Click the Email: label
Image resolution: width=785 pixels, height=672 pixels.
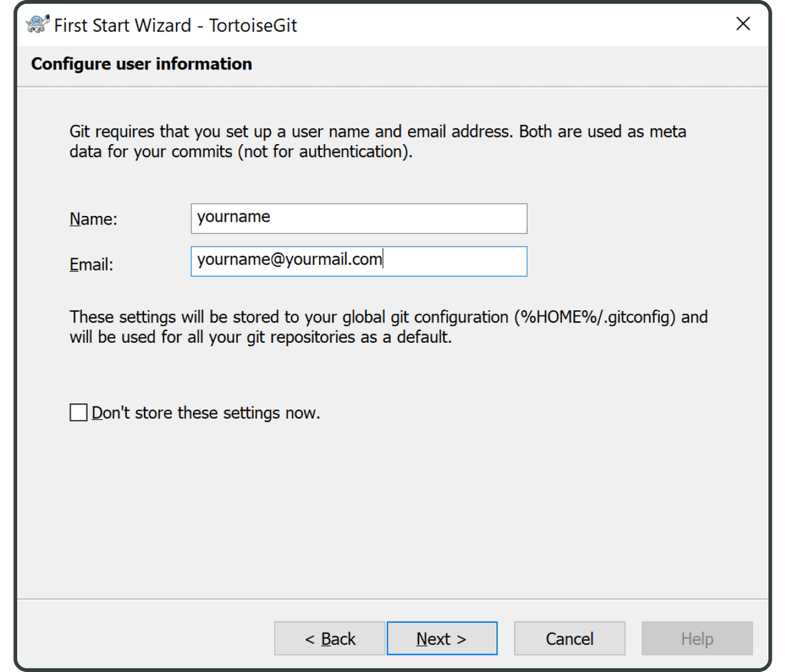[x=90, y=264]
